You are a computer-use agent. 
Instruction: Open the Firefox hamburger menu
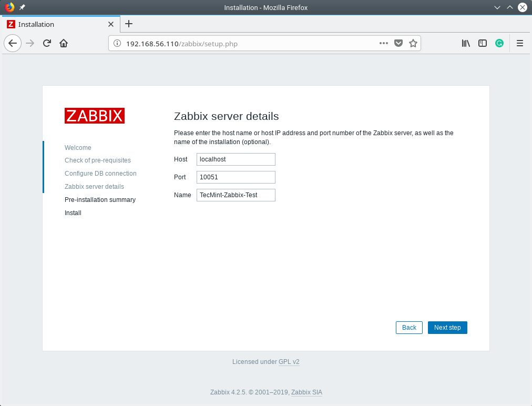tap(519, 43)
